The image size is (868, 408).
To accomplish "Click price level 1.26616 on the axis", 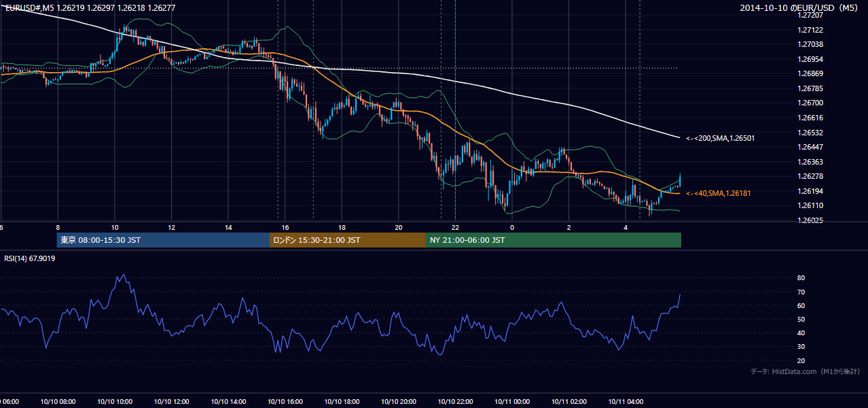I will pos(811,118).
